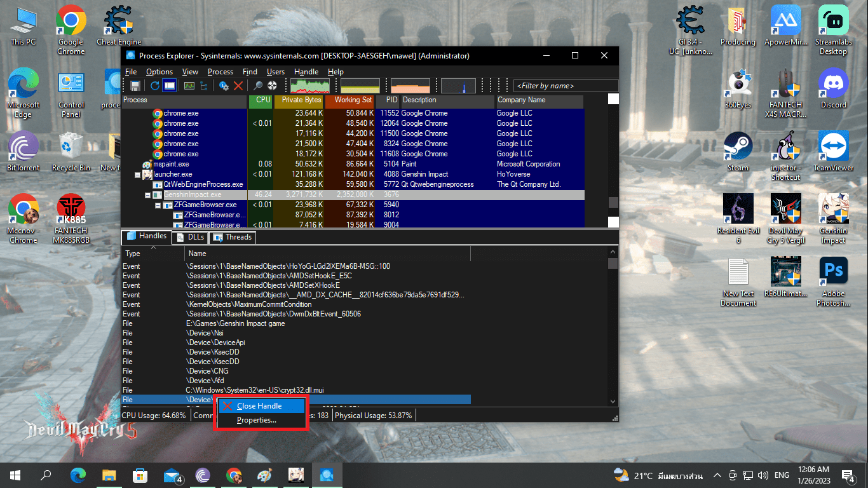Click the process list vertical scrollbar thumb
The width and height of the screenshot is (868, 488).
613,202
